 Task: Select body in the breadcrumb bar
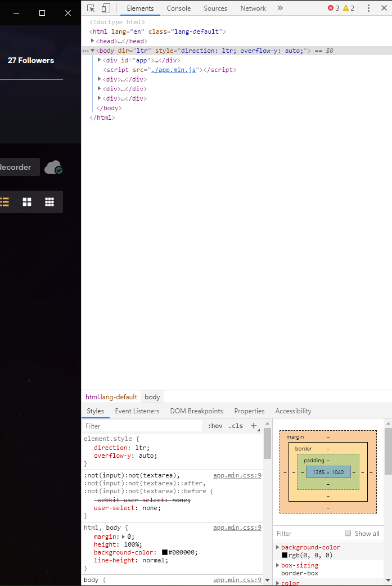pyautogui.click(x=152, y=397)
